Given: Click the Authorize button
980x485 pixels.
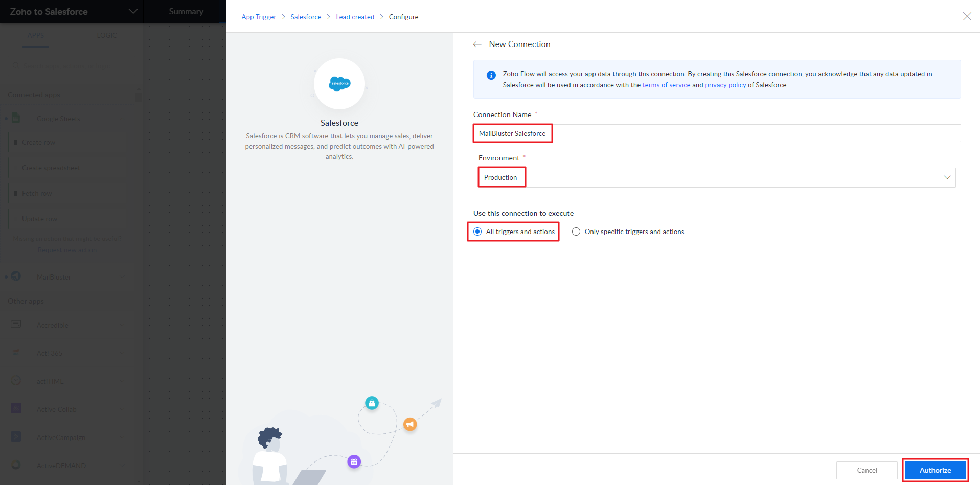Looking at the screenshot, I should coord(935,470).
